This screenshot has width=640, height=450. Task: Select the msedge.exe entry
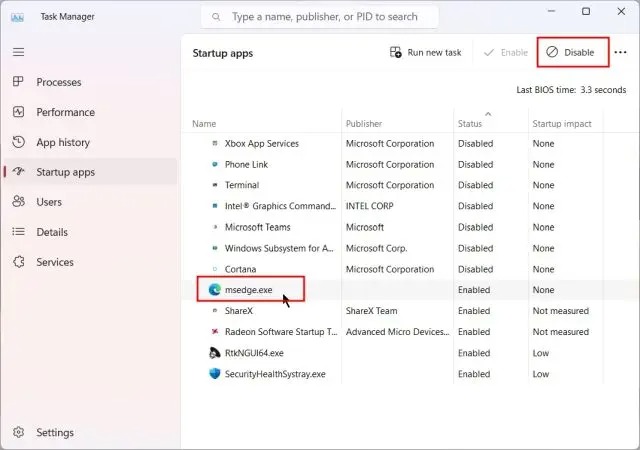[411, 290]
